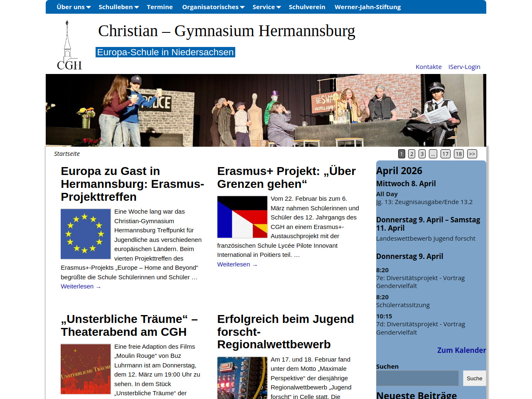Expand the Über uns dropdown menu
This screenshot has width=532, height=399.
[x=74, y=7]
